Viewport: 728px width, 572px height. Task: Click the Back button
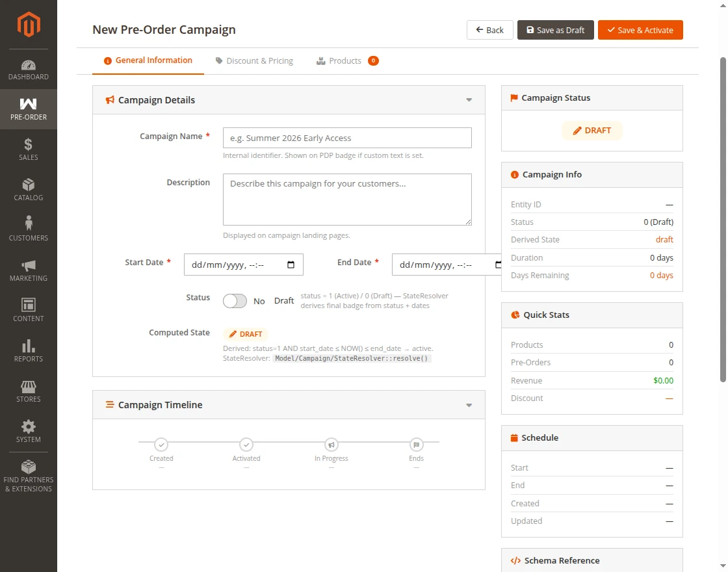(x=490, y=30)
